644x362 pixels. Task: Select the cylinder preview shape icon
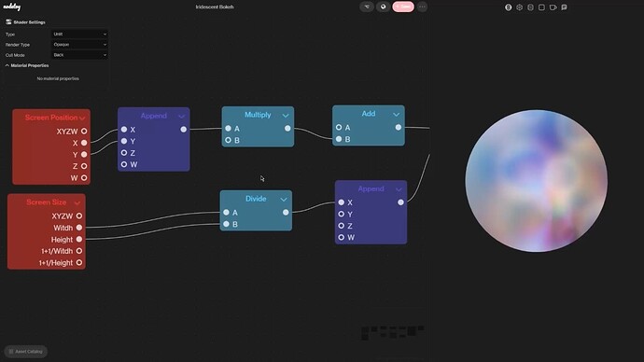(x=530, y=7)
